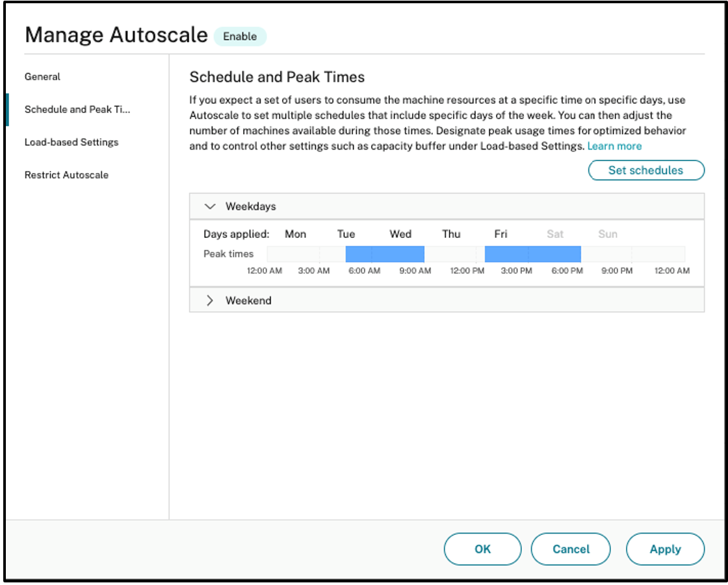This screenshot has height=585, width=728.
Task: Dismiss the dialog via Cancel
Action: (571, 549)
